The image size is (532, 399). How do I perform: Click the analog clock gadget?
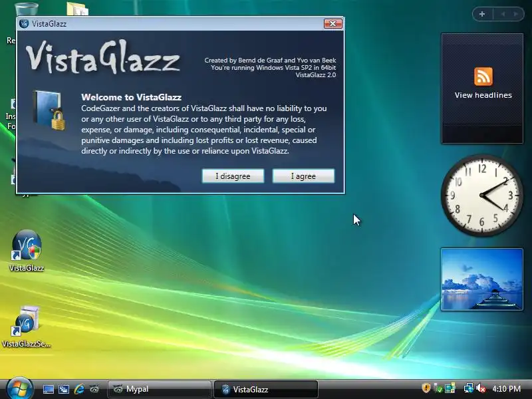[x=481, y=195]
